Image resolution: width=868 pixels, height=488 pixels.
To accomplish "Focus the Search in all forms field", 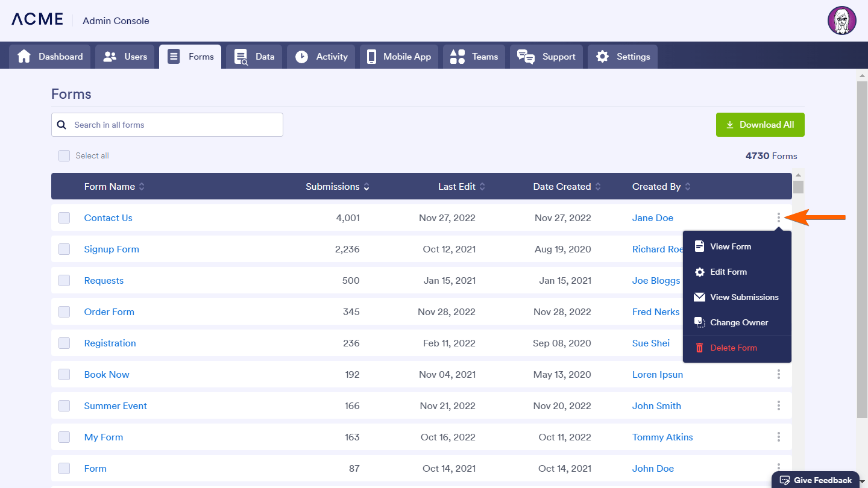I will pyautogui.click(x=174, y=125).
